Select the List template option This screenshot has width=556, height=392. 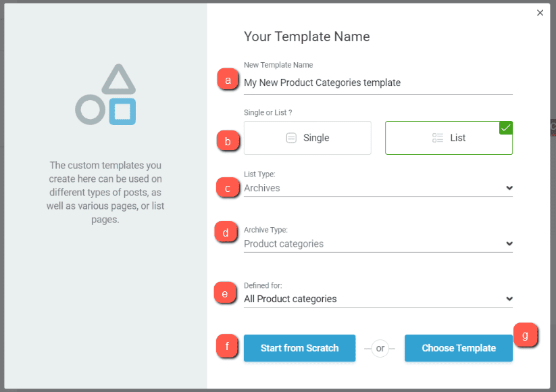pyautogui.click(x=449, y=138)
